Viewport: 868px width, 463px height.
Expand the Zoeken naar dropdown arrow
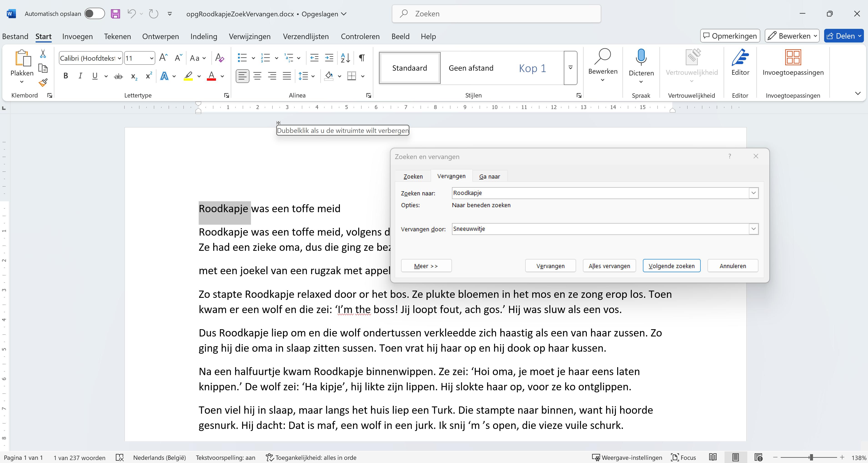click(753, 193)
